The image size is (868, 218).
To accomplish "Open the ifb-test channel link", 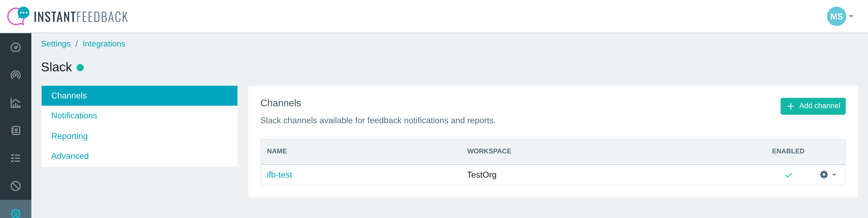I will (279, 175).
